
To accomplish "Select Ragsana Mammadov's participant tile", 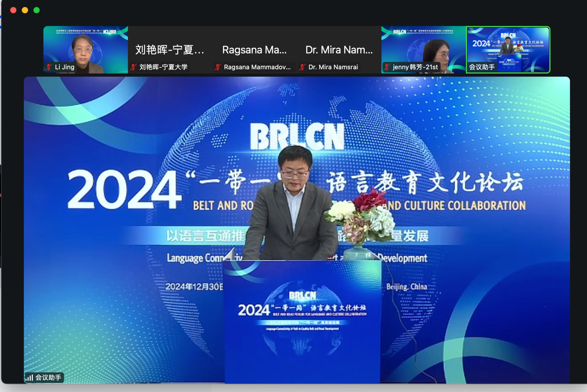I will click(254, 49).
